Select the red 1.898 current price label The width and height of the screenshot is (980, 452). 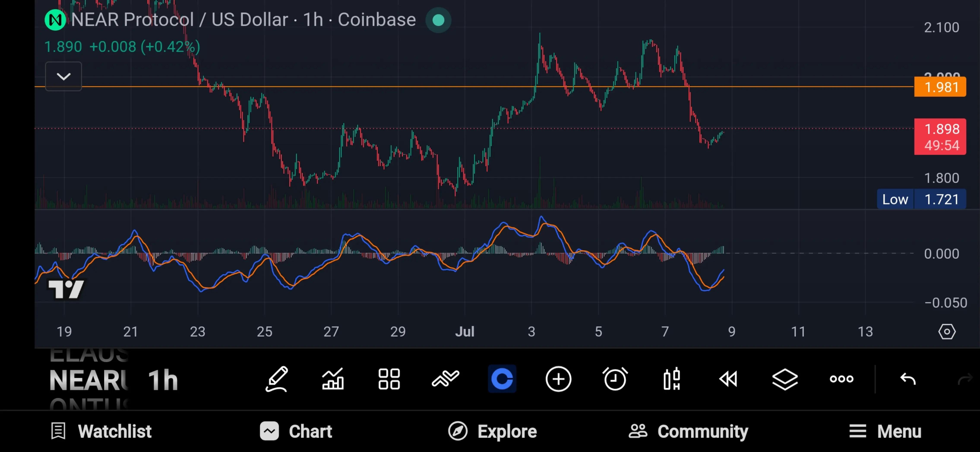tap(940, 137)
